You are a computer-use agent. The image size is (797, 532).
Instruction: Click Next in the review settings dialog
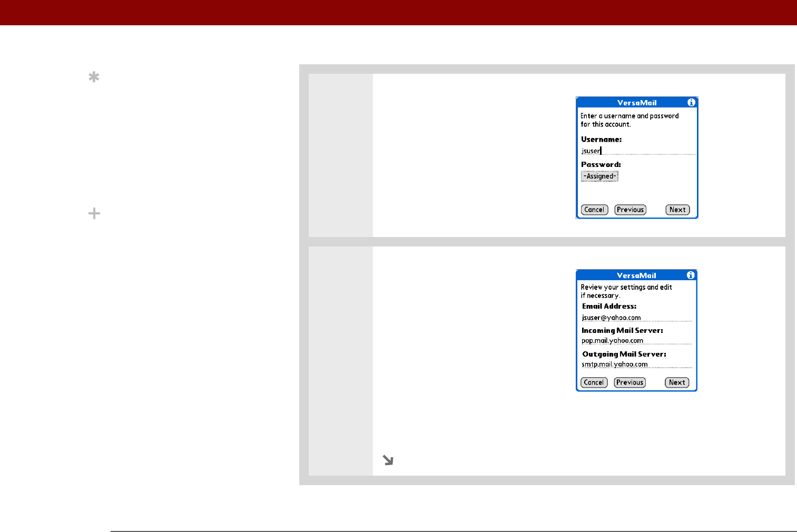coord(677,382)
